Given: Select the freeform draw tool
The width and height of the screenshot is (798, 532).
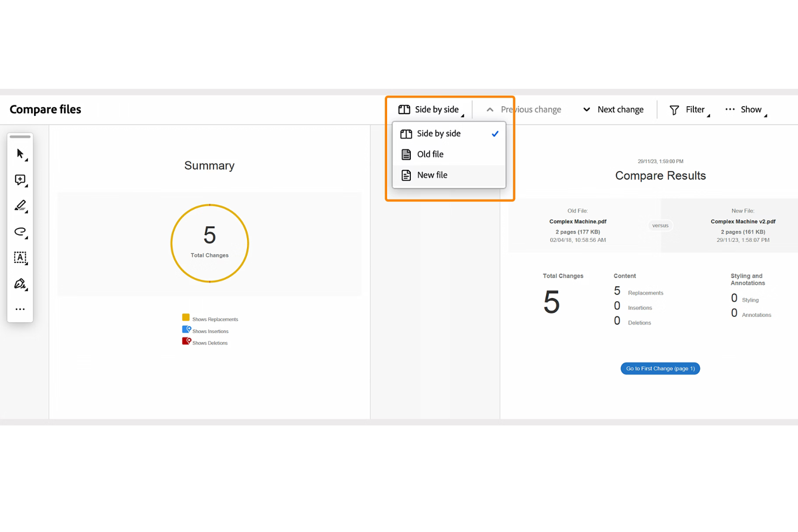Looking at the screenshot, I should 20,232.
